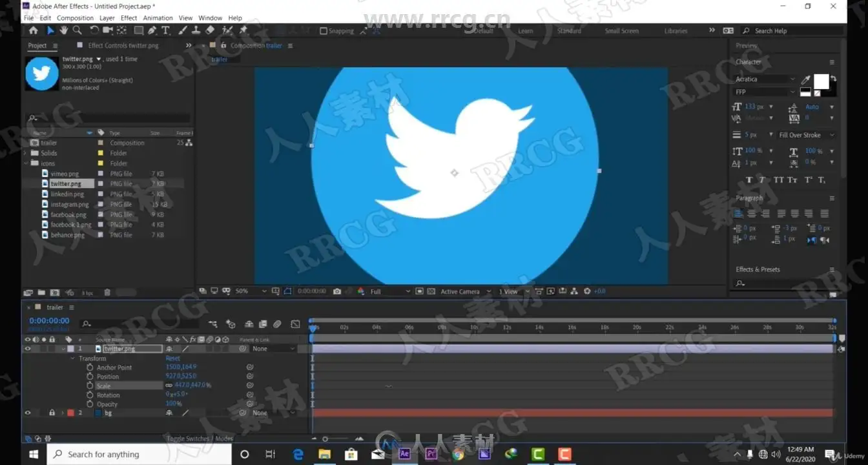The image size is (868, 465).
Task: Click the red label color of bg layer
Action: 70,413
